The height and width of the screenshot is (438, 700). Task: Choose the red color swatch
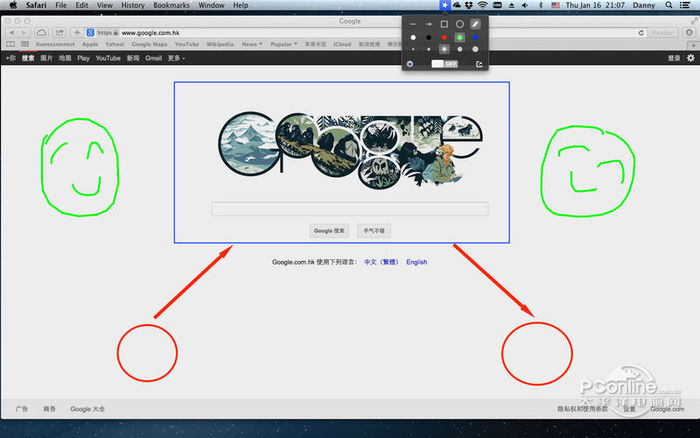tap(444, 38)
